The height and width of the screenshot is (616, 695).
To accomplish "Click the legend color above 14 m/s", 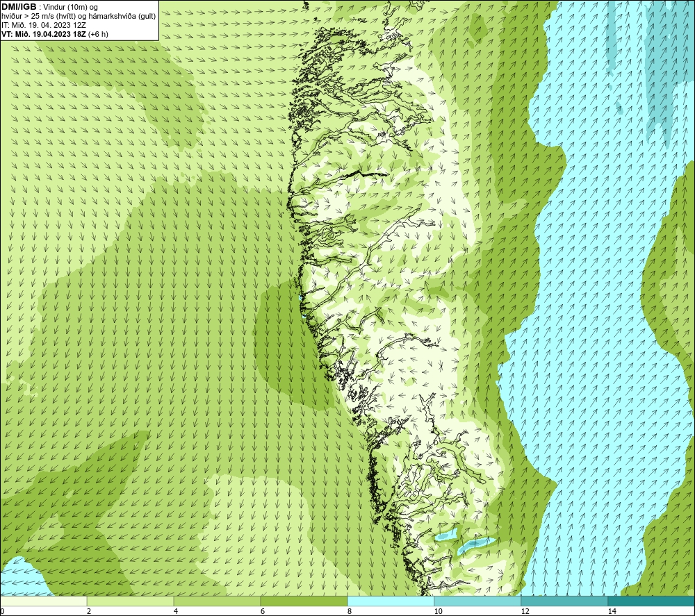I will coord(652,601).
